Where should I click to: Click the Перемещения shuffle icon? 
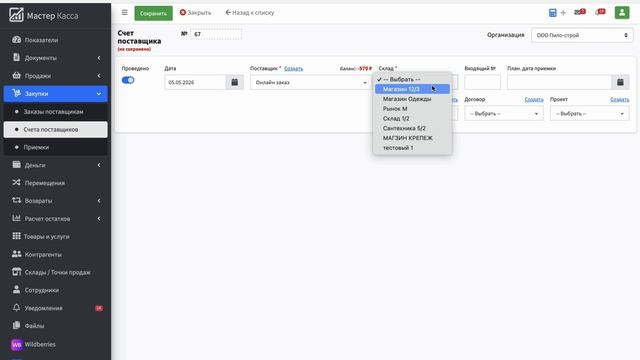click(x=16, y=182)
